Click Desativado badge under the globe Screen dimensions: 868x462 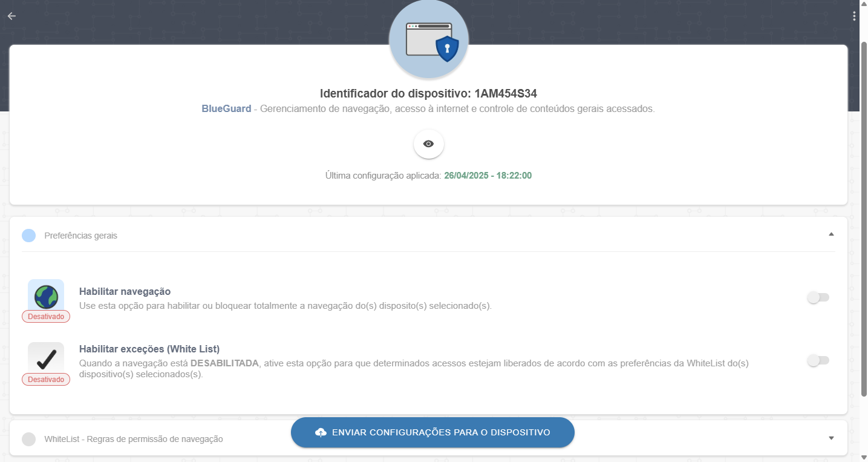click(x=46, y=317)
